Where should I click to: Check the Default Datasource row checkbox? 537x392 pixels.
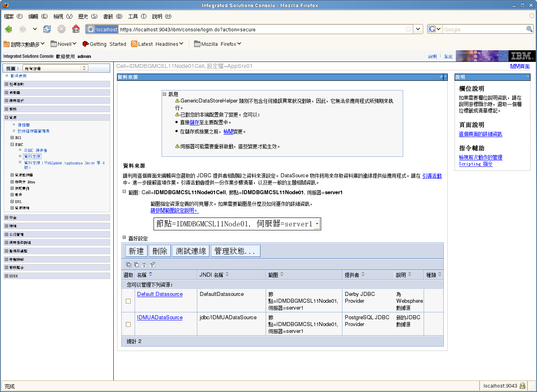pos(128,301)
